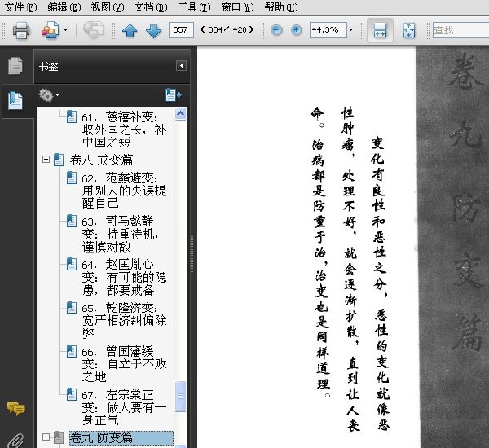
Task: Open the 文件(F) menu
Action: click(x=20, y=7)
